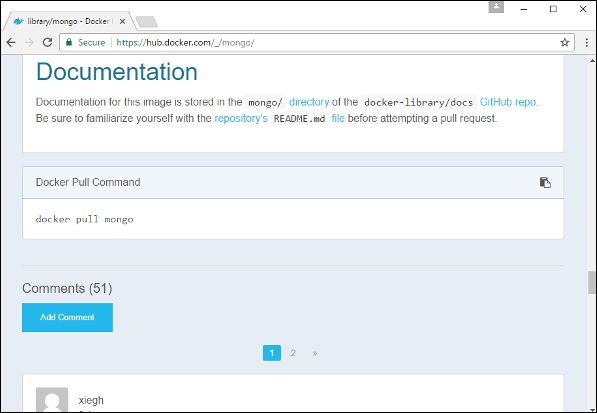Open the README.md file link

point(338,118)
